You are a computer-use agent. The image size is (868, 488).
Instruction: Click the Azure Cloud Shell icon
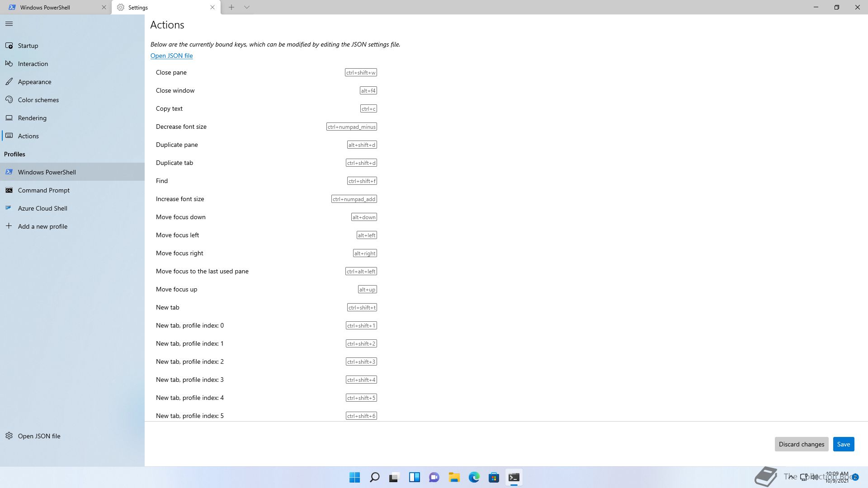coord(9,208)
